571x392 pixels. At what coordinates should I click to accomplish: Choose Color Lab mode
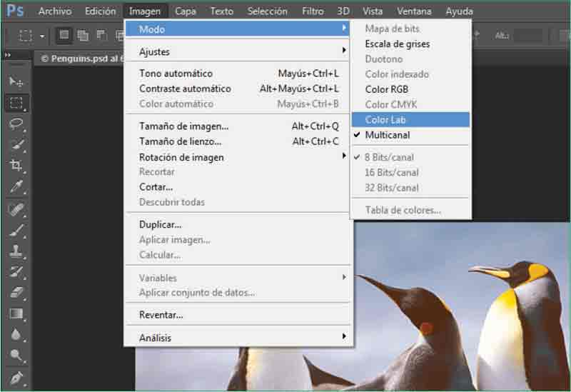pos(385,120)
